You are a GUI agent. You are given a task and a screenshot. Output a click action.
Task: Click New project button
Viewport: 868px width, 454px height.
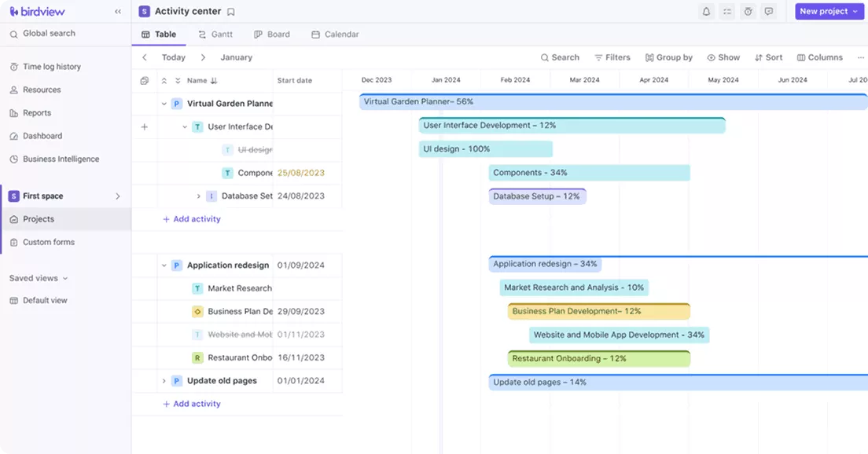pyautogui.click(x=829, y=11)
